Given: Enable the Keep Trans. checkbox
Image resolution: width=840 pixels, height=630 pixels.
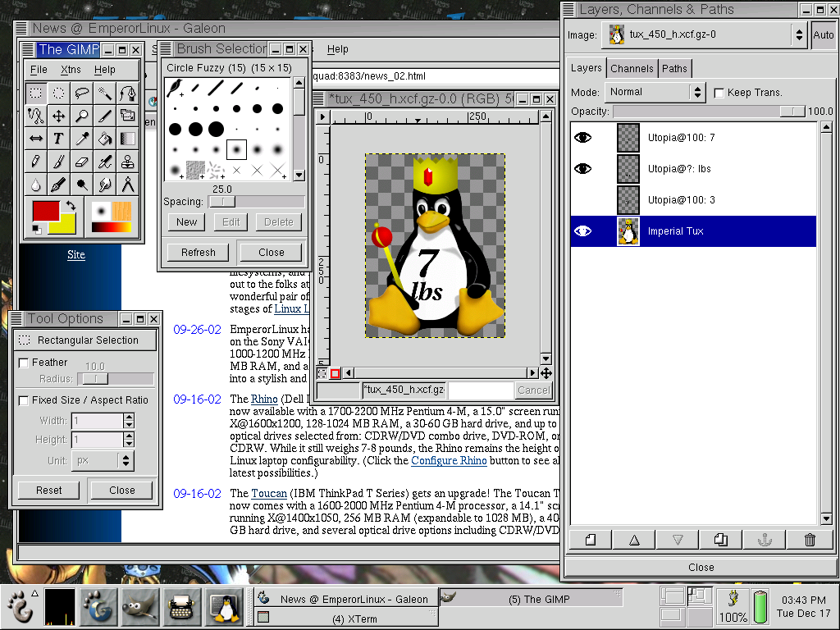Looking at the screenshot, I should 719,94.
